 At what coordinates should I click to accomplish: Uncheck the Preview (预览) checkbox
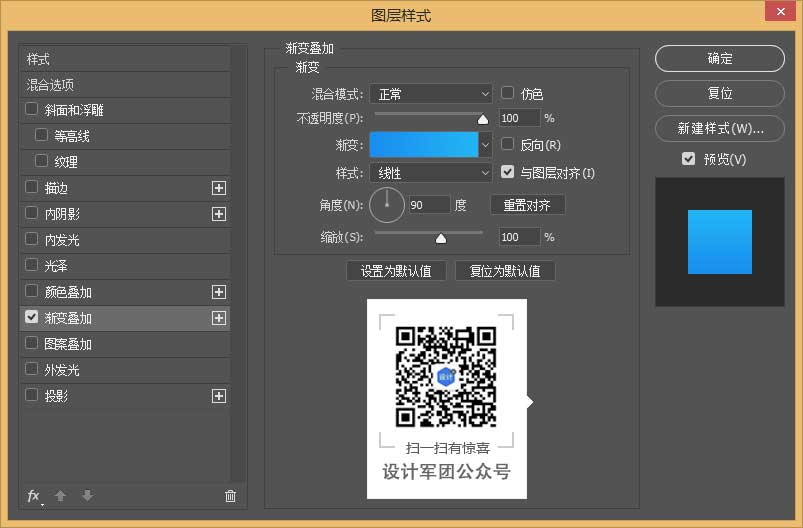click(688, 159)
